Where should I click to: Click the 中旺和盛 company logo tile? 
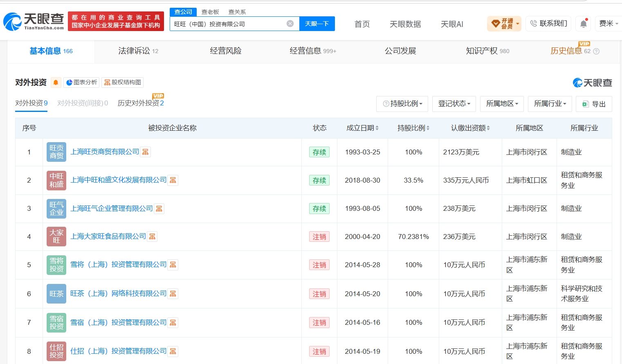[56, 180]
